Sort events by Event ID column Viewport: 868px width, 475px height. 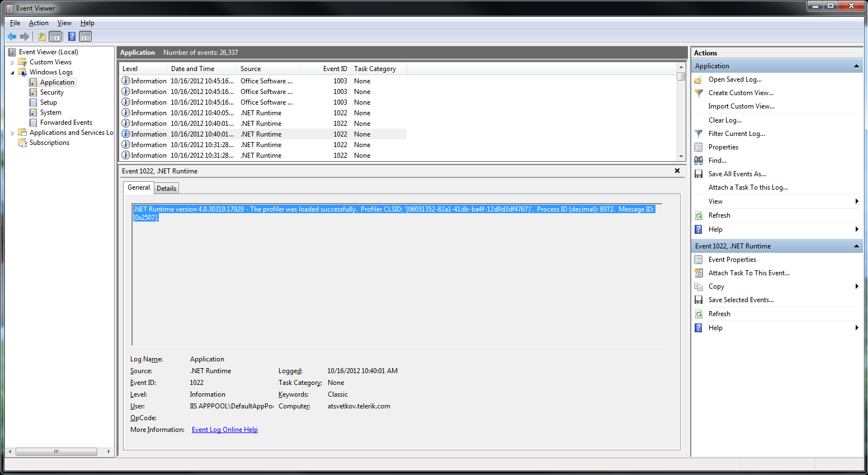click(x=324, y=69)
